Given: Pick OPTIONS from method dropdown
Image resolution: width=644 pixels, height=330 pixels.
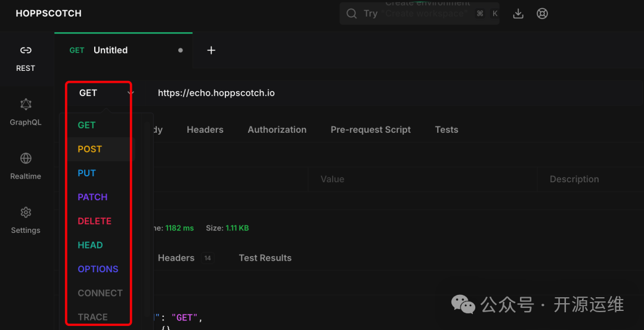Looking at the screenshot, I should 98,269.
